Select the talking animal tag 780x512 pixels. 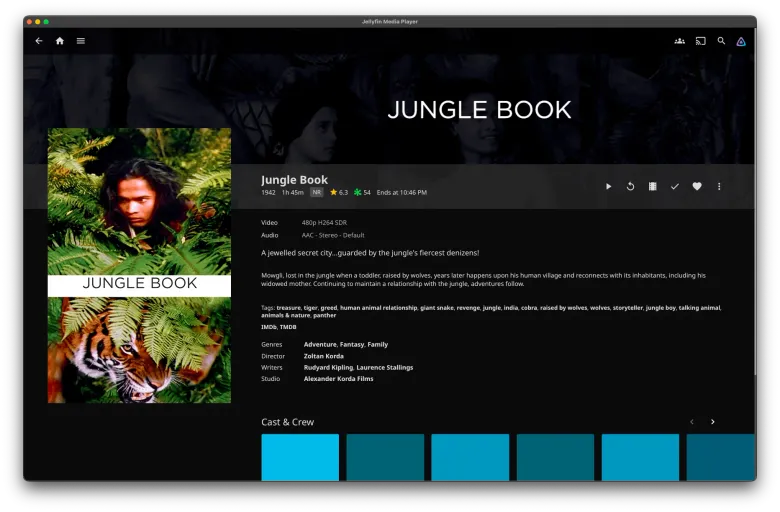pyautogui.click(x=699, y=308)
